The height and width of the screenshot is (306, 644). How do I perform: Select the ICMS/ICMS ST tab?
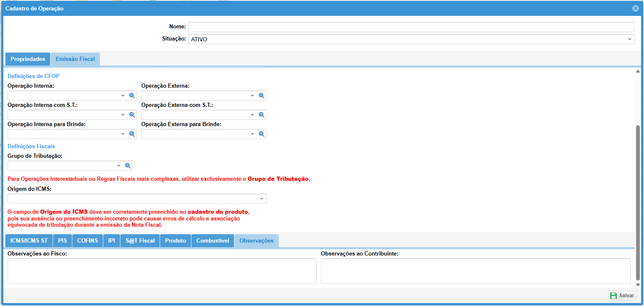(x=29, y=241)
